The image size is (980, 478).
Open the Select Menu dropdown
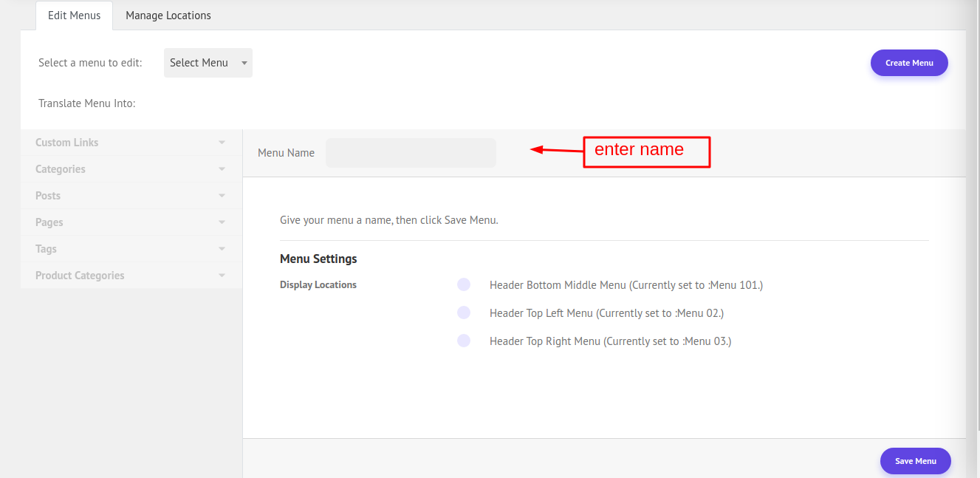tap(208, 63)
